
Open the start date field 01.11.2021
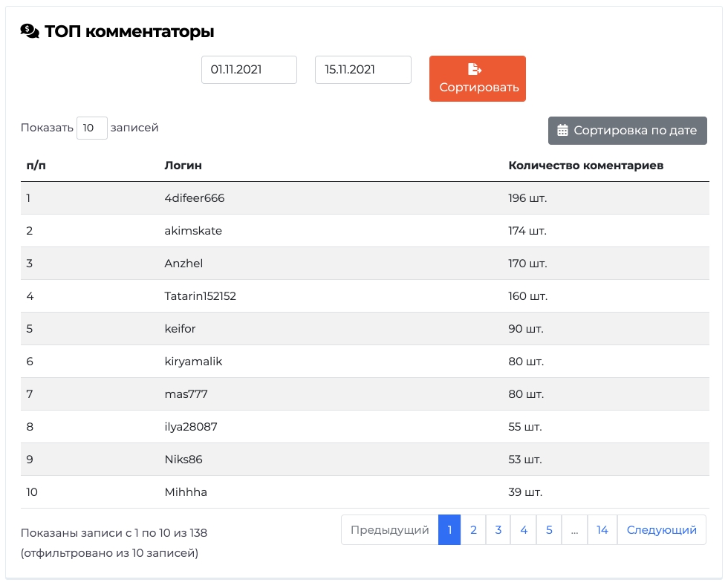(x=249, y=70)
